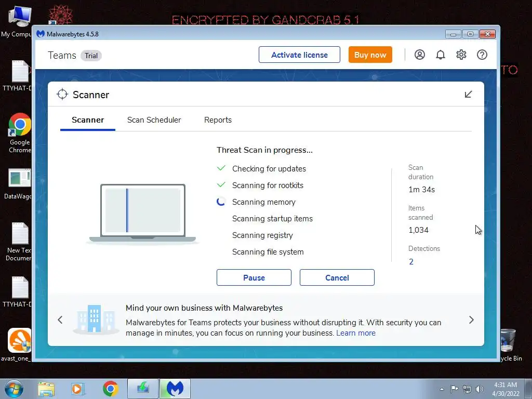Open the Scan Scheduler tab
The width and height of the screenshot is (532, 399).
pyautogui.click(x=154, y=120)
